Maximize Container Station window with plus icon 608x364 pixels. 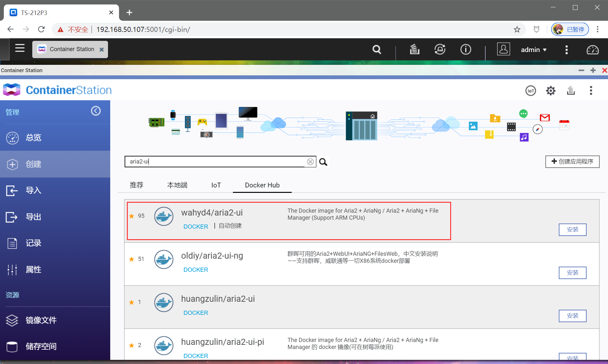593,70
